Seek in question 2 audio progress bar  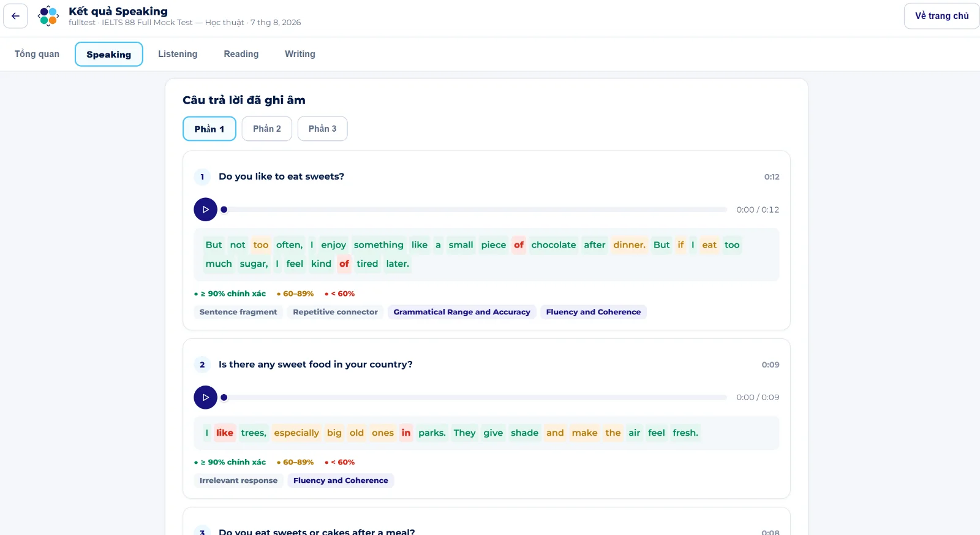(475, 398)
